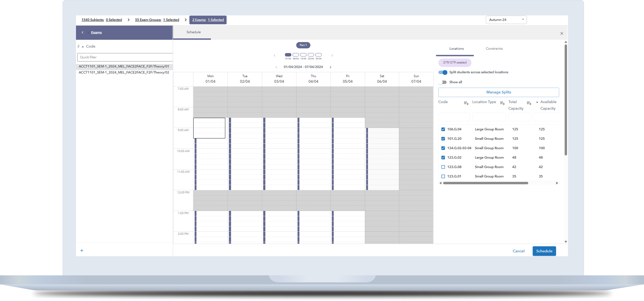Image resolution: width=644 pixels, height=301 pixels.
Task: Click Small Group Room cell for 123.G.08
Action: tap(489, 167)
